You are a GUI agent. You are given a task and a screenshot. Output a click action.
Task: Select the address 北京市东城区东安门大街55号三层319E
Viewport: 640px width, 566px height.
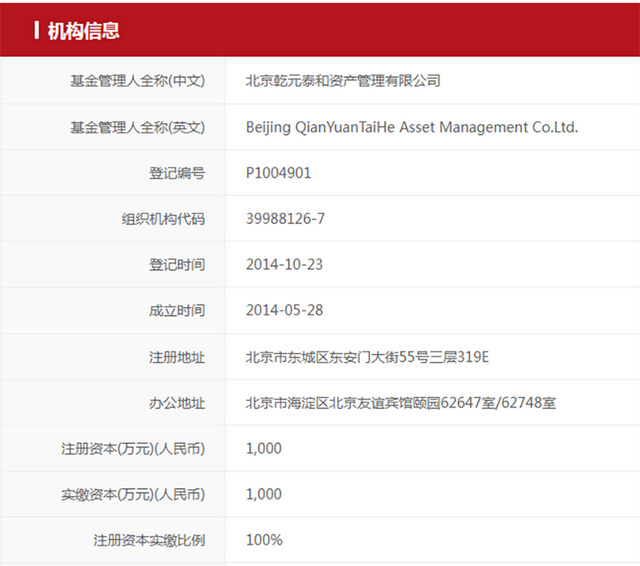point(367,357)
